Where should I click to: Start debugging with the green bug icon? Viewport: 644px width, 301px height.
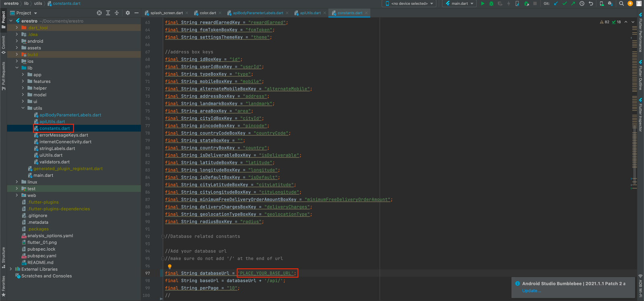click(x=491, y=4)
